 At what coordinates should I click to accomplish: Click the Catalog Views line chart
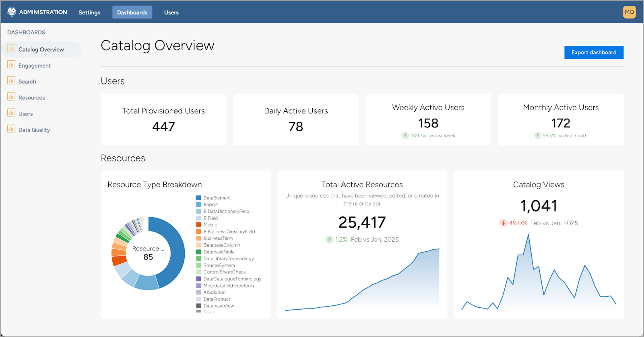coord(539,272)
